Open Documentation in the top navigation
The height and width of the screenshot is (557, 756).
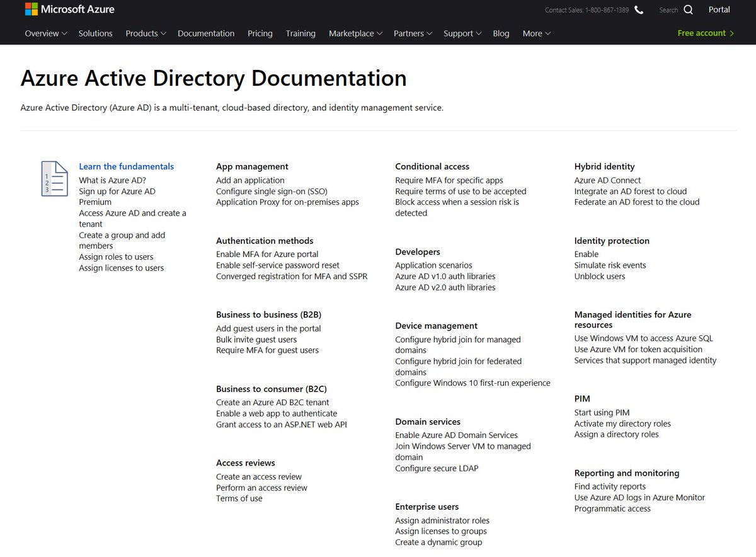[206, 33]
